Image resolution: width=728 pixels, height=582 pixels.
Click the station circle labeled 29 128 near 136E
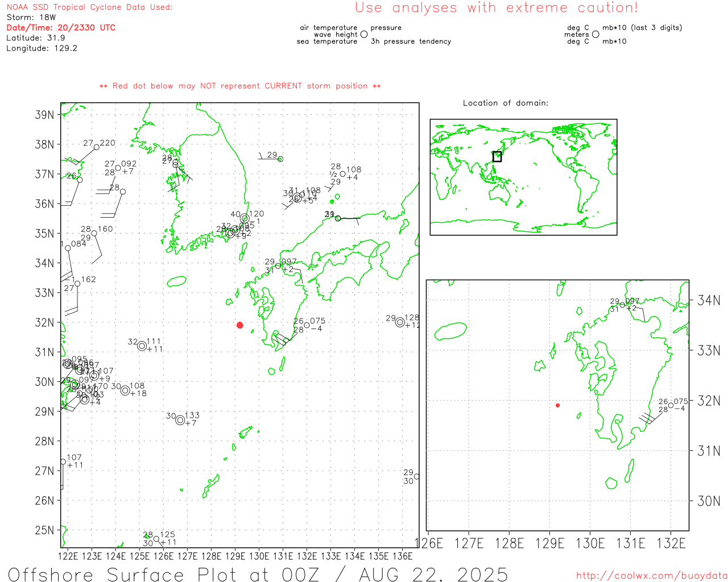tap(400, 322)
